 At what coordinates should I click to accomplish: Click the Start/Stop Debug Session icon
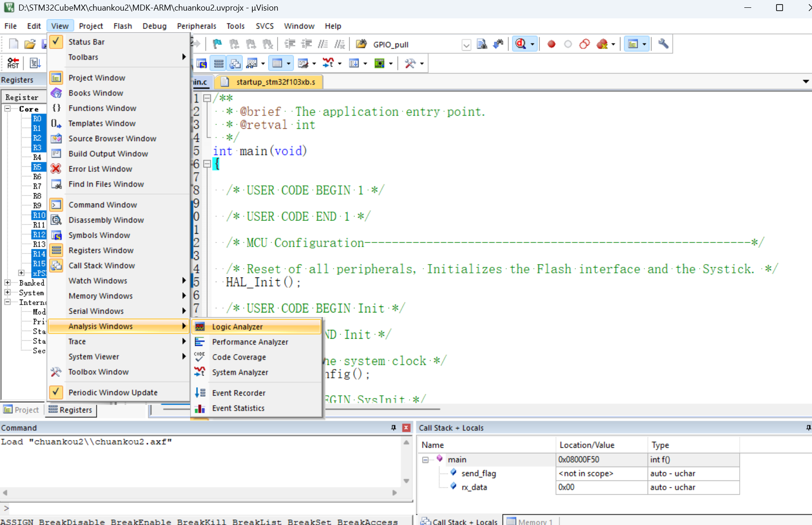(x=521, y=44)
